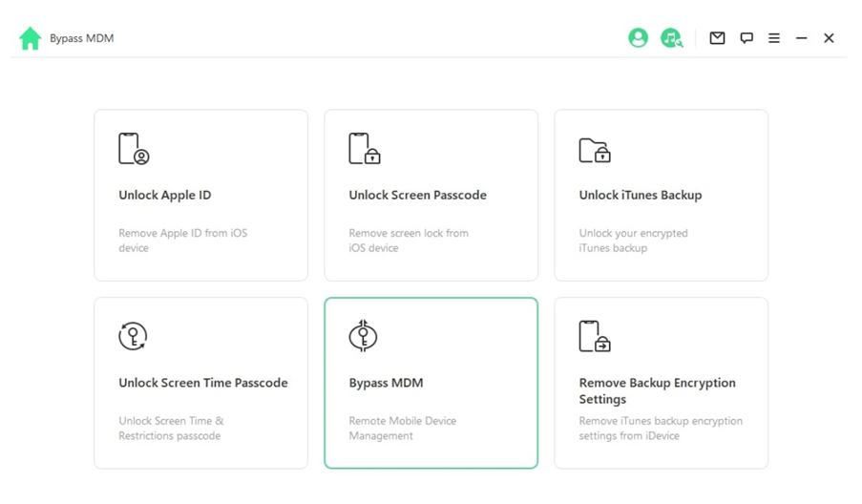Choose the Unlock Screen Passcode title
The image size is (862, 504).
tap(417, 195)
